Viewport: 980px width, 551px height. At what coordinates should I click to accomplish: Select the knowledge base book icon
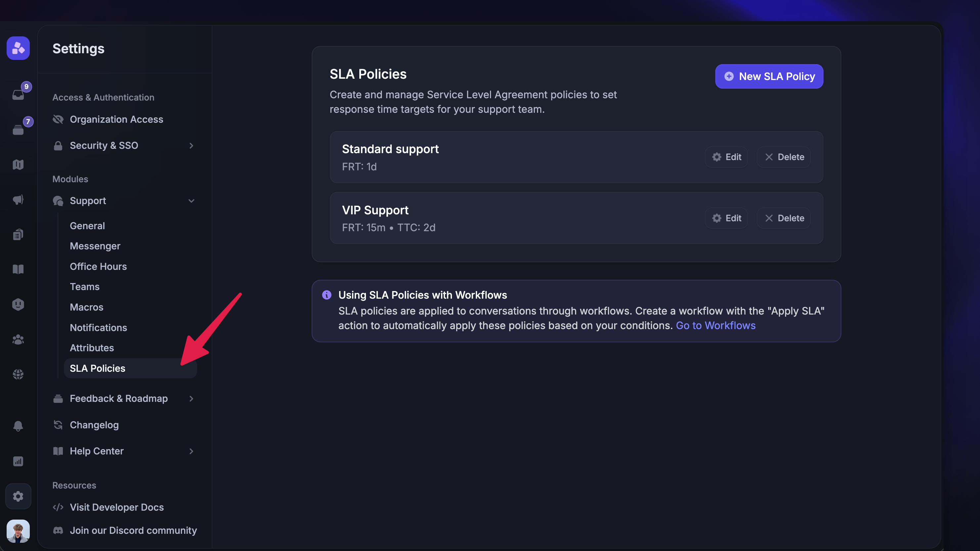pyautogui.click(x=18, y=269)
